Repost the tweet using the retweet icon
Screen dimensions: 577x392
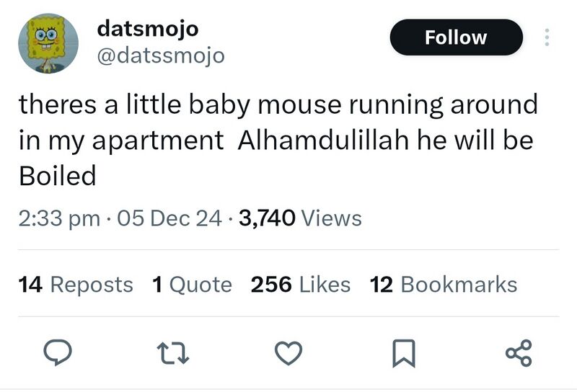172,352
